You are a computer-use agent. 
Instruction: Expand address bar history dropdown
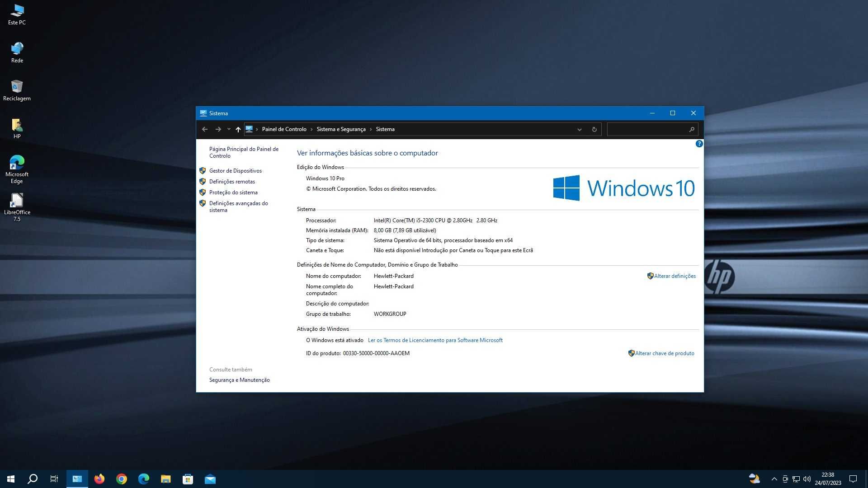[x=579, y=129]
